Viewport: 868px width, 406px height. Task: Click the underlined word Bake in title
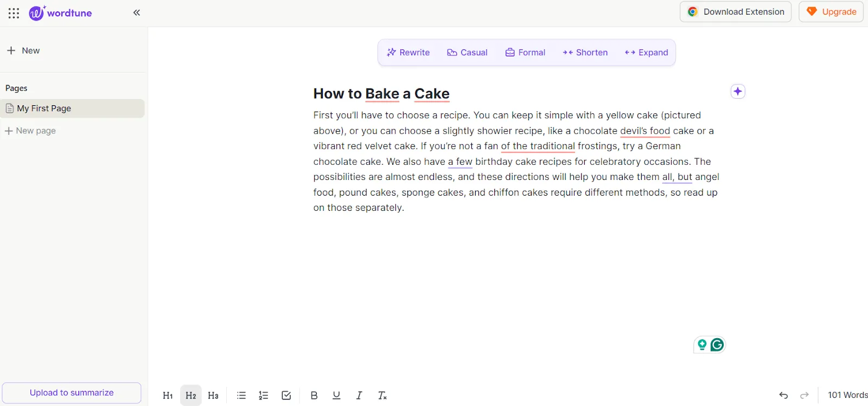click(382, 94)
